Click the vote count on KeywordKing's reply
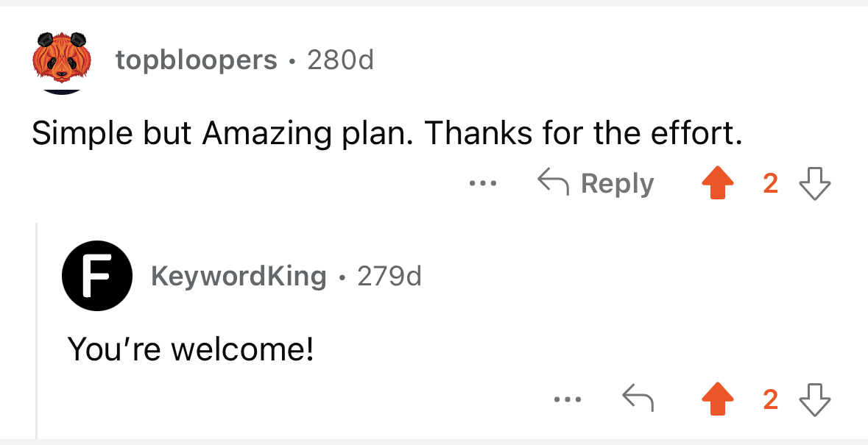The image size is (868, 445). (x=771, y=399)
